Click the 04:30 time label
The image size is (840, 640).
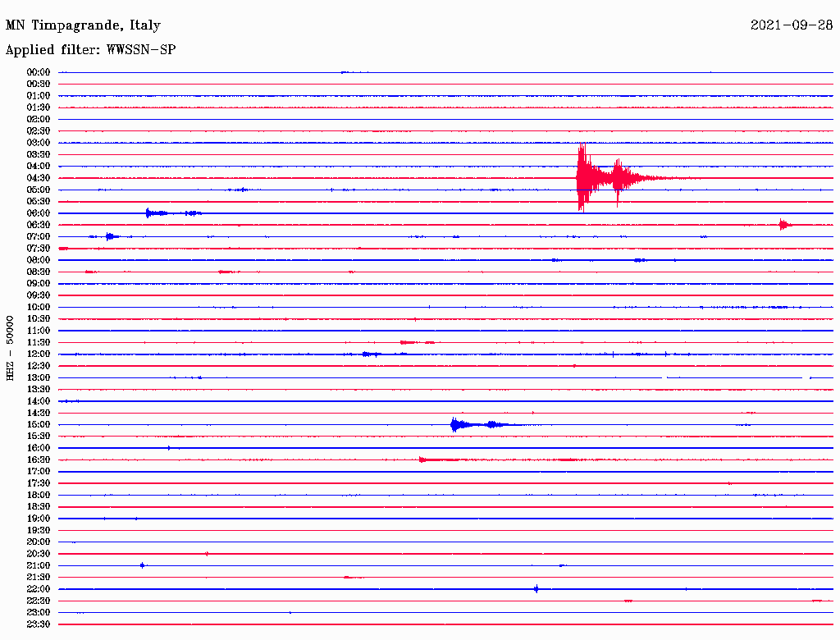[x=39, y=178]
